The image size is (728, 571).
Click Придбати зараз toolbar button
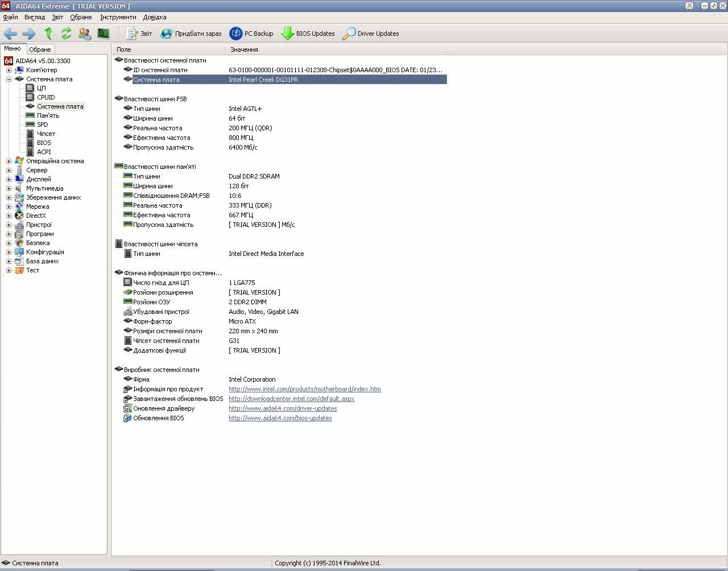click(191, 34)
